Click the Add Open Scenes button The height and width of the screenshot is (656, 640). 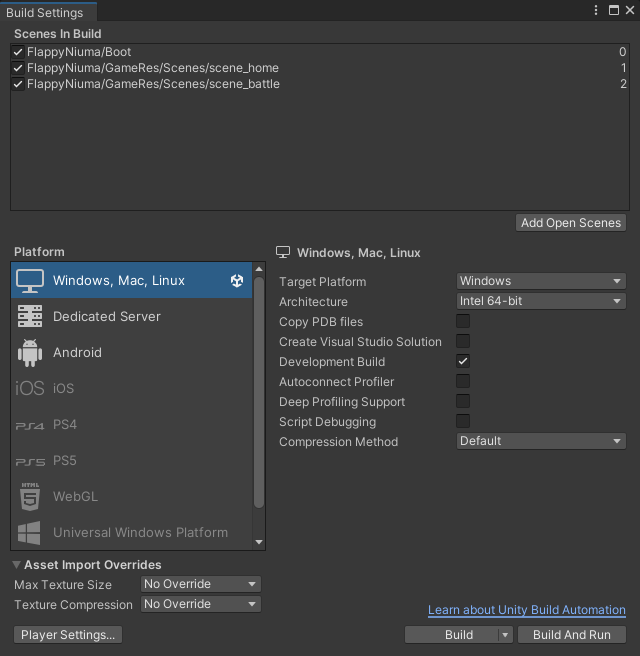click(571, 223)
